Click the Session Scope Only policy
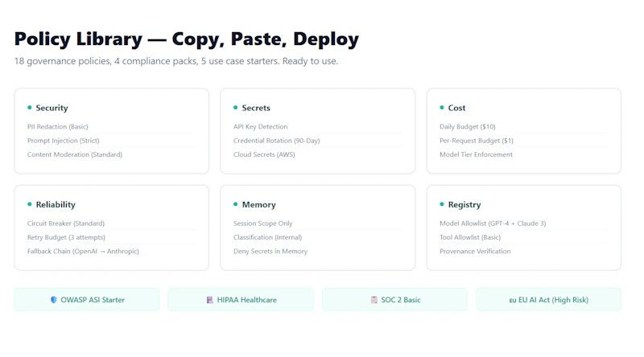 (x=263, y=224)
